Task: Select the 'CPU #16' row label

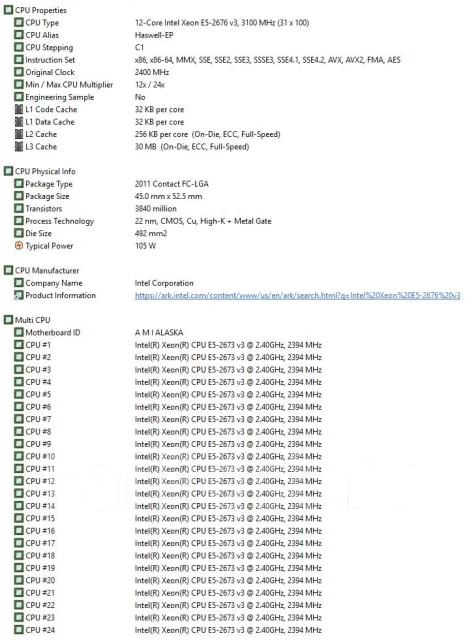Action: (x=40, y=531)
